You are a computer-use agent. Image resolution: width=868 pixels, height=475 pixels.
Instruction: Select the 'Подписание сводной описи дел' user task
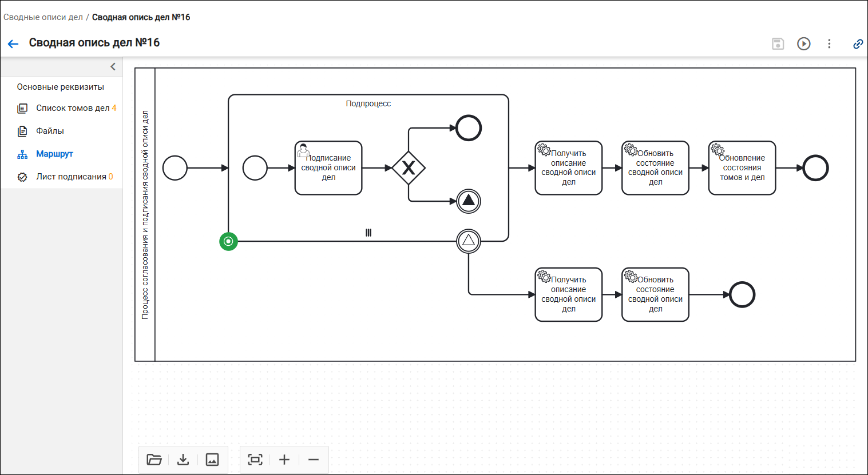[328, 168]
